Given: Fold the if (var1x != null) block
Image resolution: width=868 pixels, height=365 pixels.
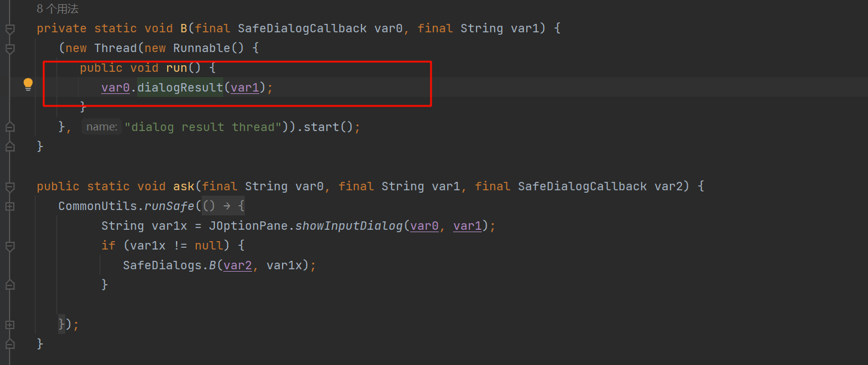Looking at the screenshot, I should click(10, 246).
